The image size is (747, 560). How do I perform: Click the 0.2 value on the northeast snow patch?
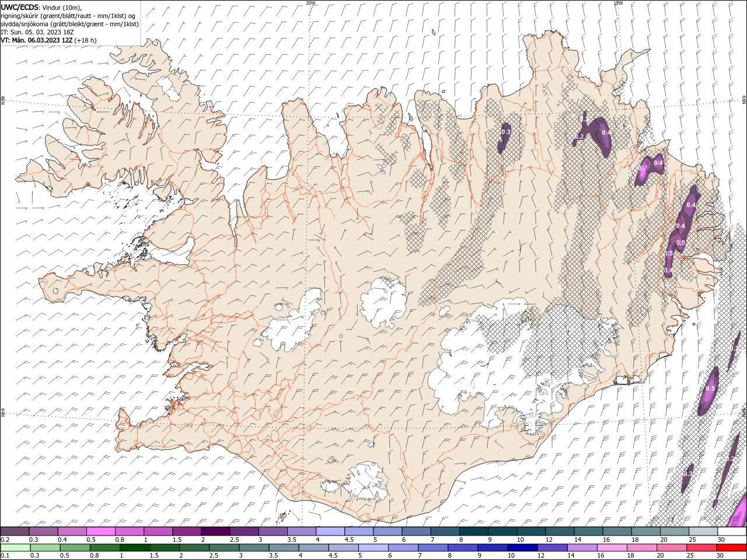point(579,136)
